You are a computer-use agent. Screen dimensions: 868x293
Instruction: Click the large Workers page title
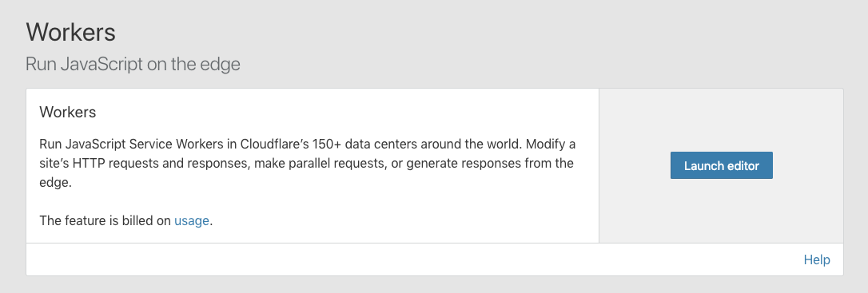(x=71, y=32)
